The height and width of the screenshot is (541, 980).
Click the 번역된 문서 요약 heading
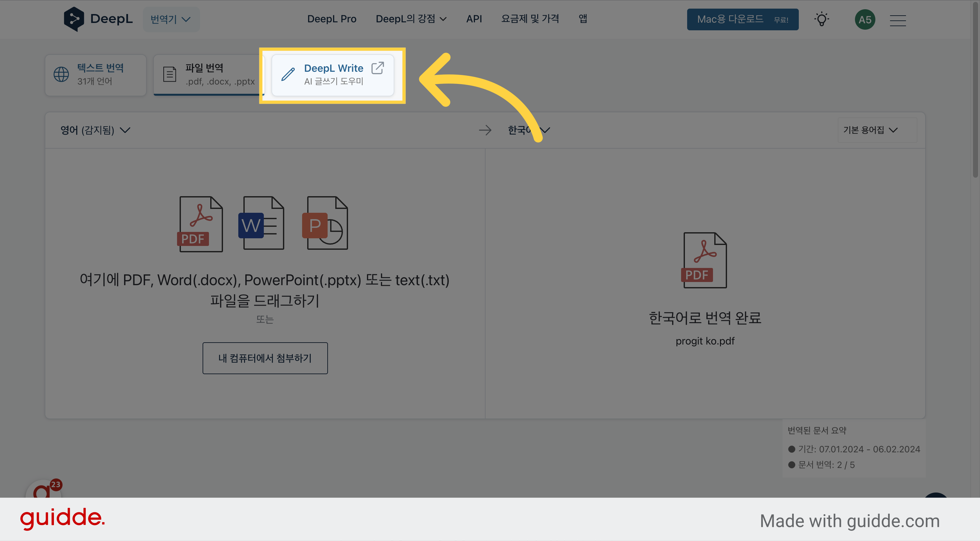(817, 430)
